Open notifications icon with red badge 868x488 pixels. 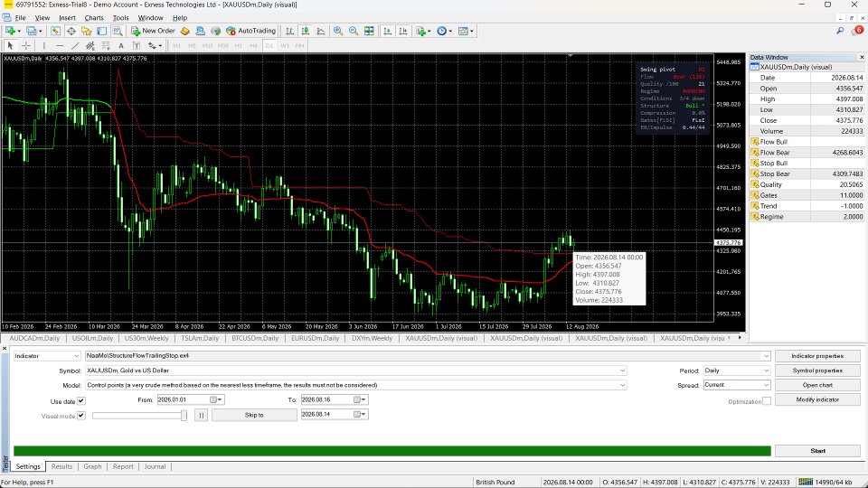(857, 31)
